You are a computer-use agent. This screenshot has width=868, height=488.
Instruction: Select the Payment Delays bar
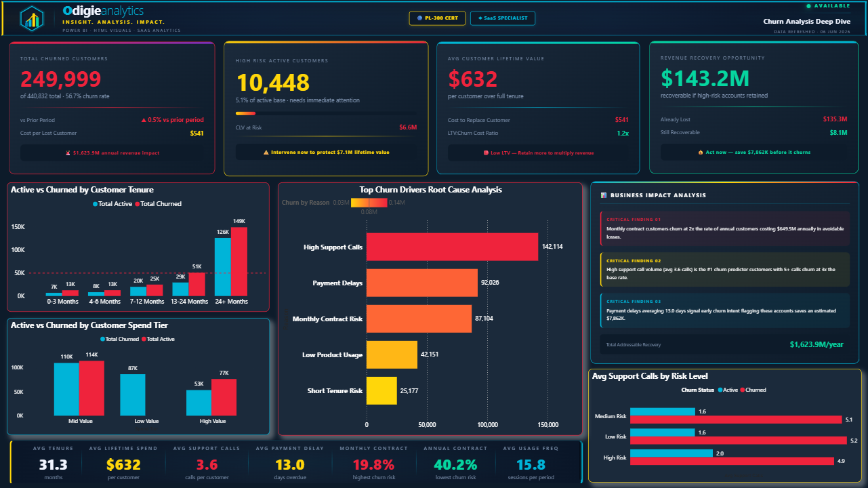click(x=422, y=283)
